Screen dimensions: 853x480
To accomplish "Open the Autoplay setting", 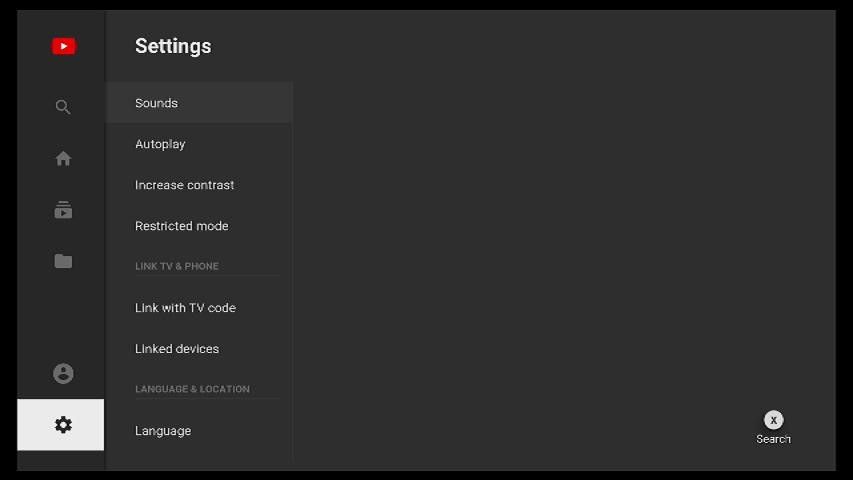I will click(x=160, y=144).
